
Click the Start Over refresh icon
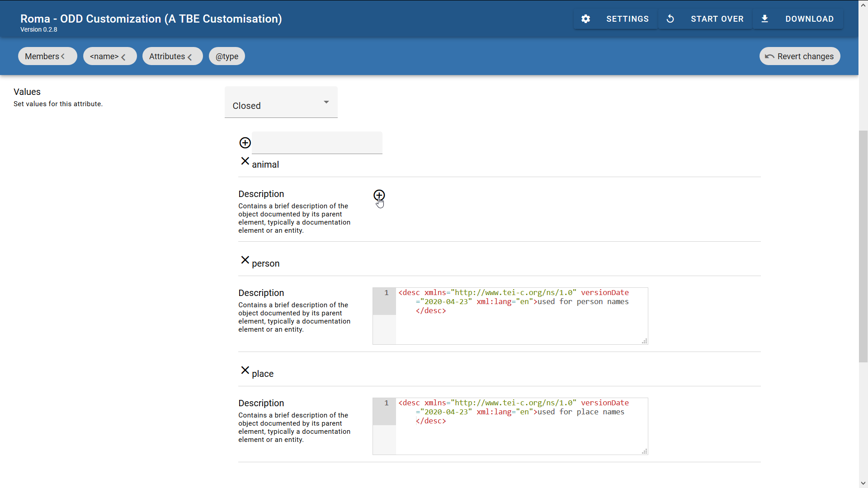tap(670, 19)
